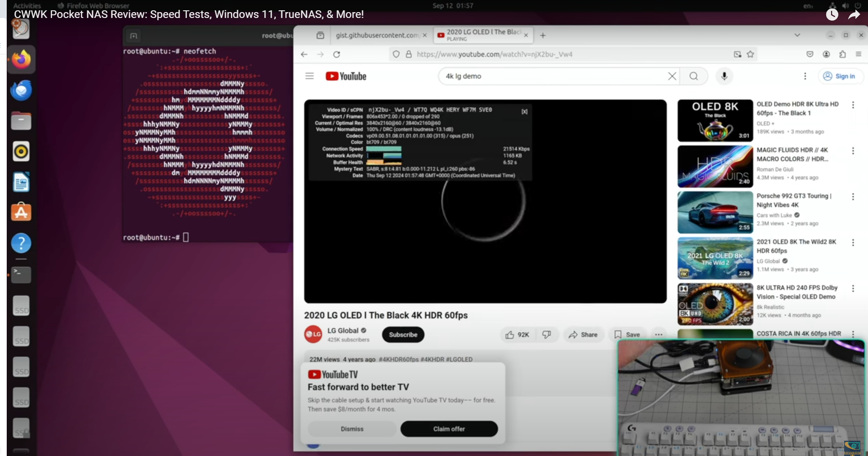The height and width of the screenshot is (456, 868).
Task: Sign in to YouTube
Action: (841, 76)
